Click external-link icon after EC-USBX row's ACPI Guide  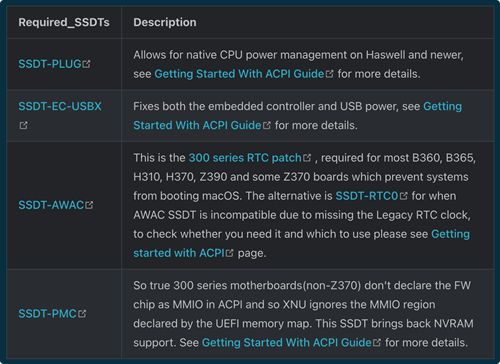(x=267, y=125)
